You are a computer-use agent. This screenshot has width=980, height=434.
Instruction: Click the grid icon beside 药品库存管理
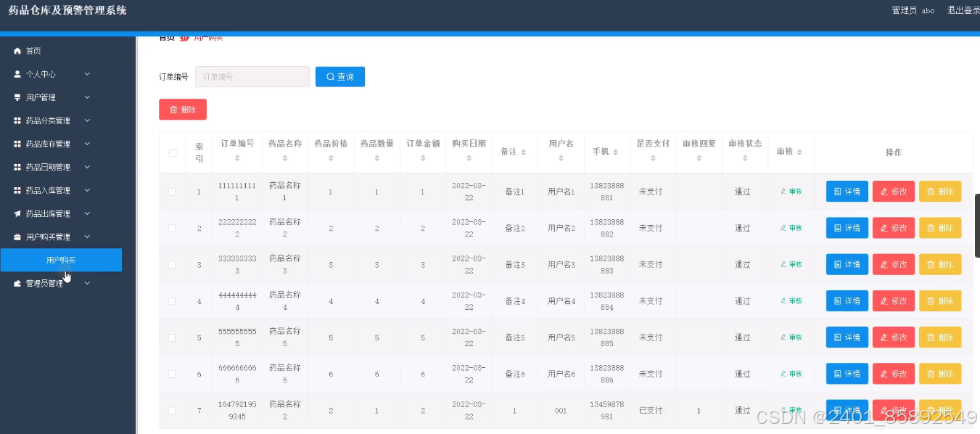pos(16,143)
